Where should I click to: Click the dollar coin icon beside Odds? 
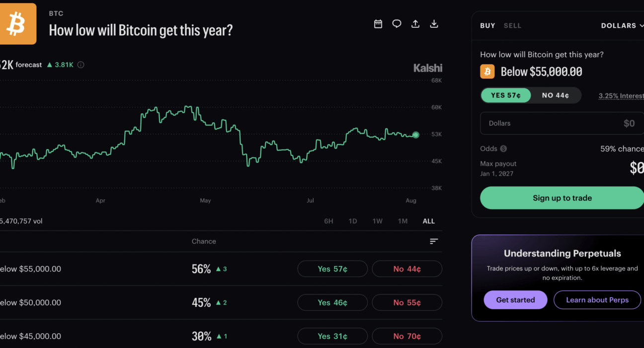(x=503, y=149)
